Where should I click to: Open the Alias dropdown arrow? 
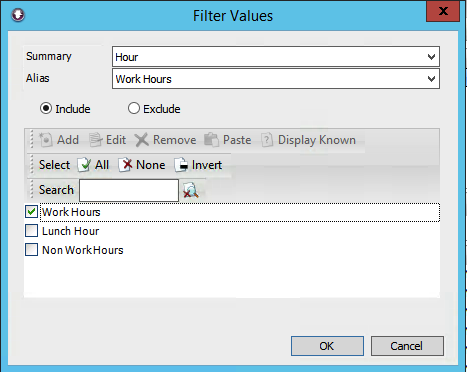(431, 79)
